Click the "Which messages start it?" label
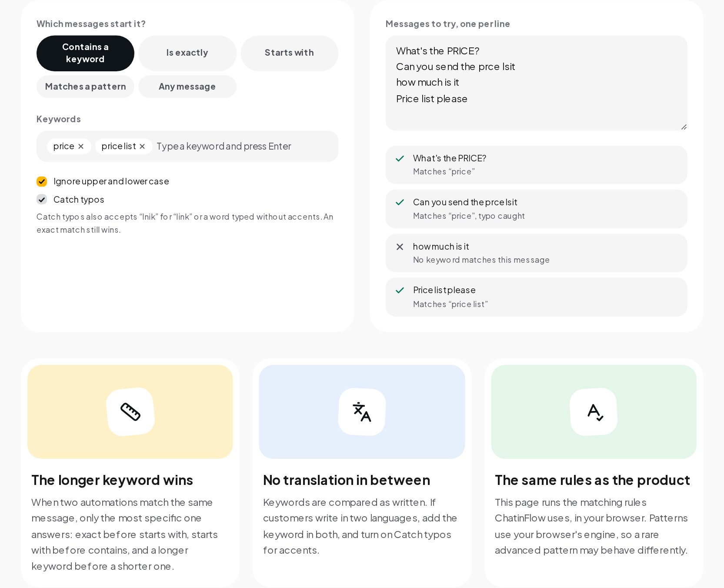The image size is (724, 588). (91, 24)
